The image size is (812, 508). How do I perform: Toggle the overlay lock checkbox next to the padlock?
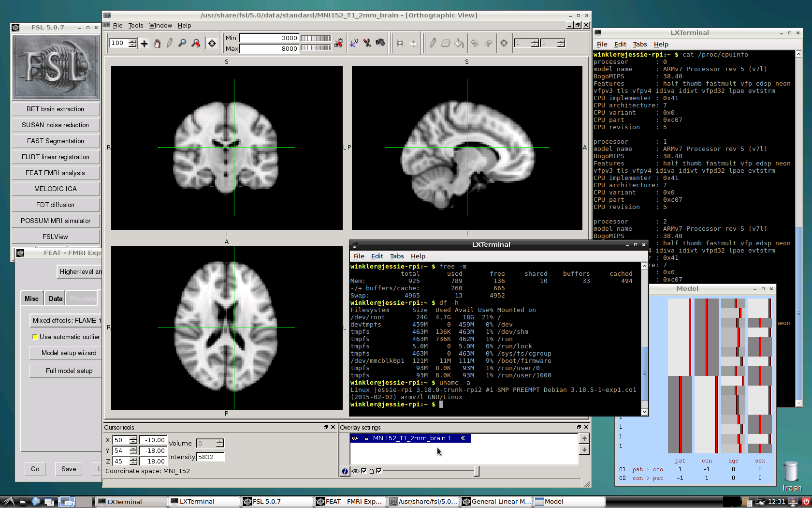coord(379,471)
